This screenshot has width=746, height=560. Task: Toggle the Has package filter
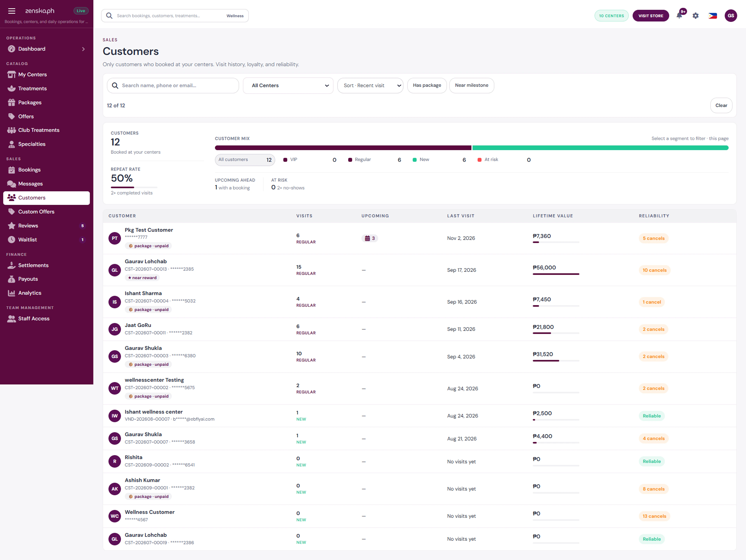(427, 85)
